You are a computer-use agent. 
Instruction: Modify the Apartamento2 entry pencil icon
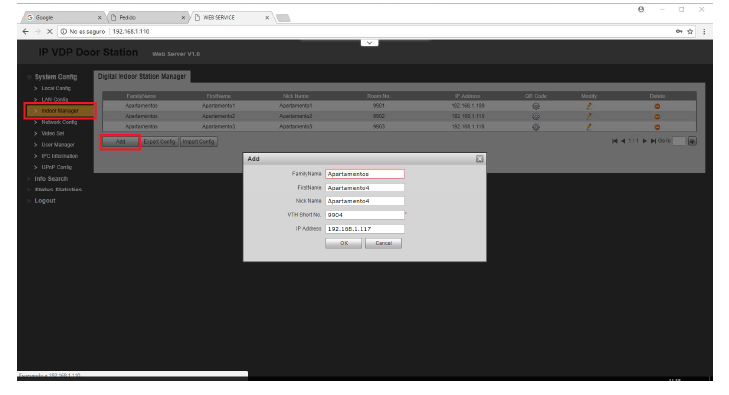point(589,116)
